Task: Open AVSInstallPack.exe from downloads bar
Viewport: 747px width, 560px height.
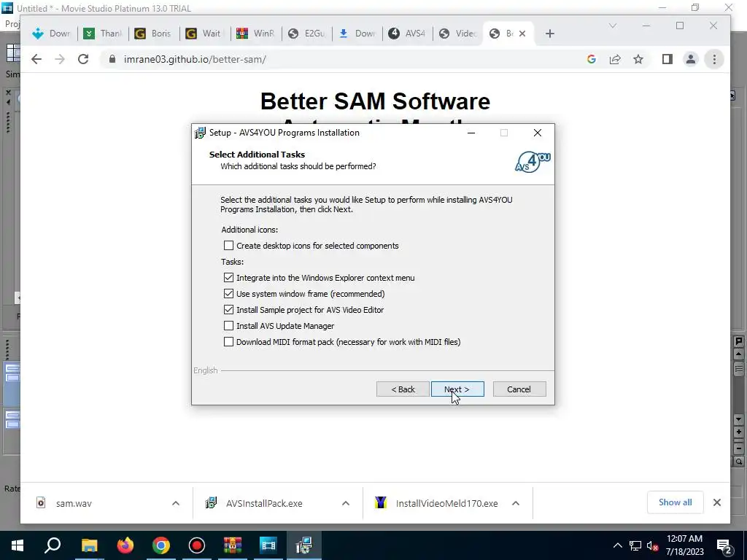Action: (263, 503)
